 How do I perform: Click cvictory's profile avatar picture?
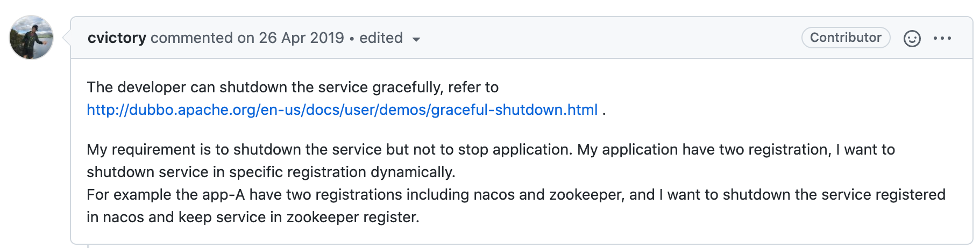point(31,38)
